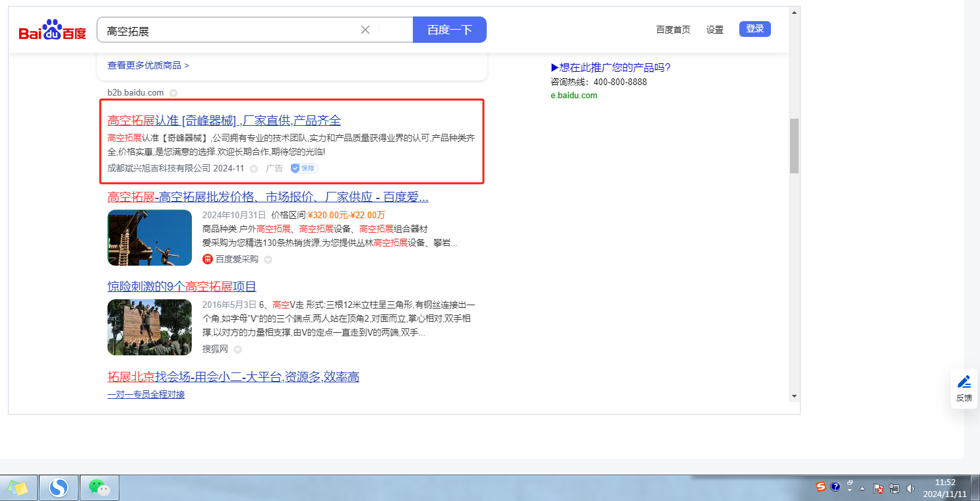The image size is (980, 501).
Task: Clear the search box with the X icon
Action: pyautogui.click(x=365, y=30)
